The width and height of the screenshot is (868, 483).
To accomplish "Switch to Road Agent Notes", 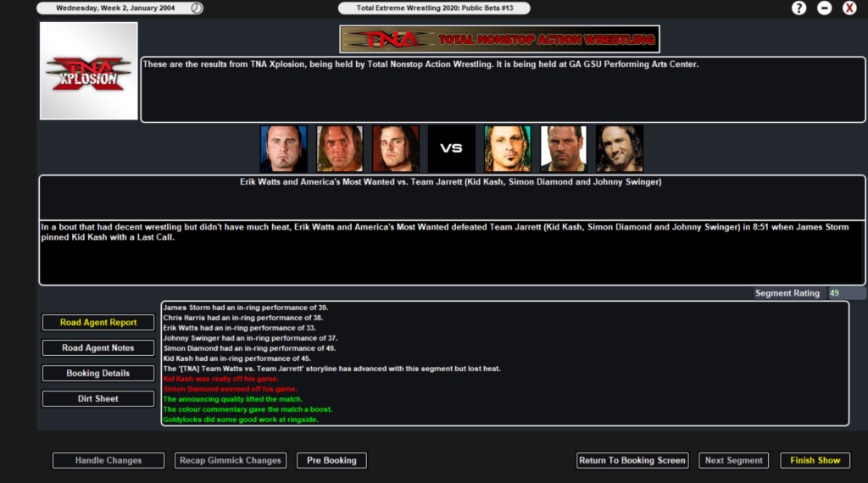I will [98, 348].
